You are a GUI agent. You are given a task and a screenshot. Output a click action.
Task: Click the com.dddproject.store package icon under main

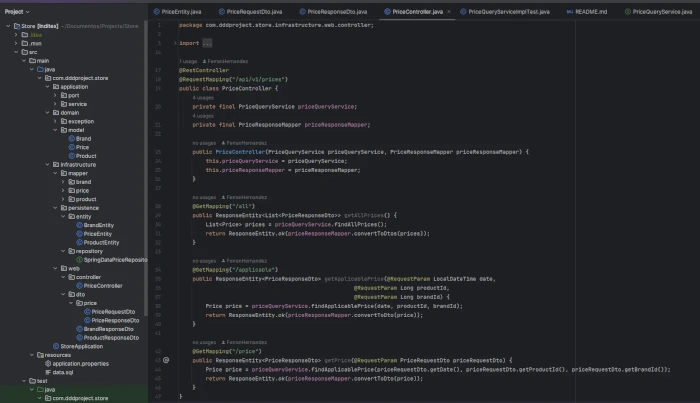[48, 78]
